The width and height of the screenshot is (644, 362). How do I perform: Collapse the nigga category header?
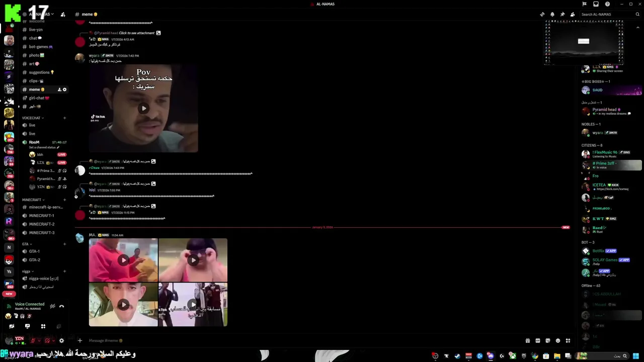click(28, 271)
